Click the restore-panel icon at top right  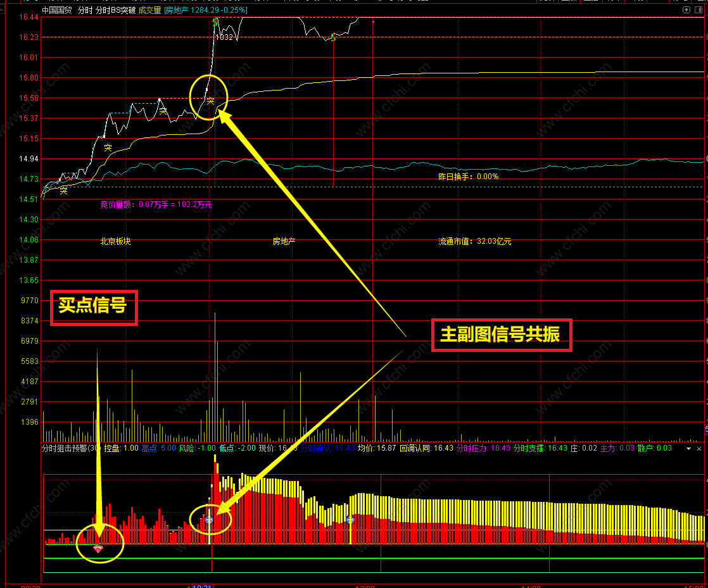(686, 10)
